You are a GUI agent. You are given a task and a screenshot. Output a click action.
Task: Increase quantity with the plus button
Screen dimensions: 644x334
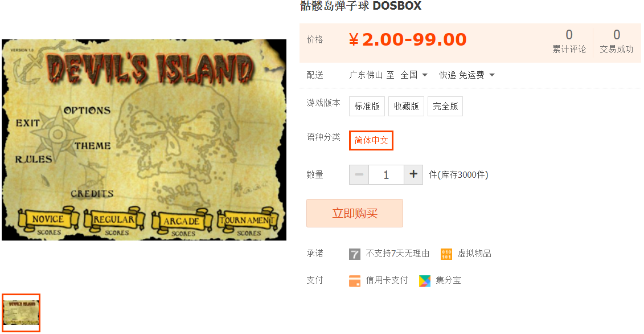pos(413,174)
